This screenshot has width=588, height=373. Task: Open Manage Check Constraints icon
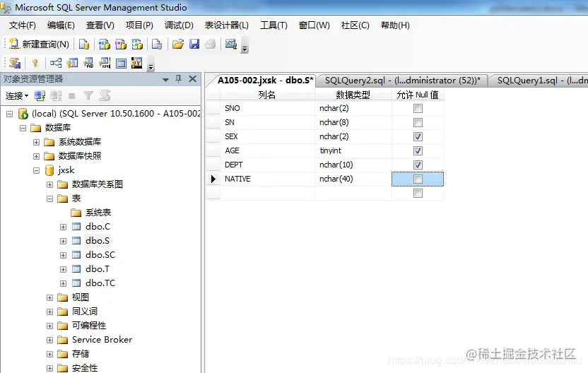coord(121,63)
